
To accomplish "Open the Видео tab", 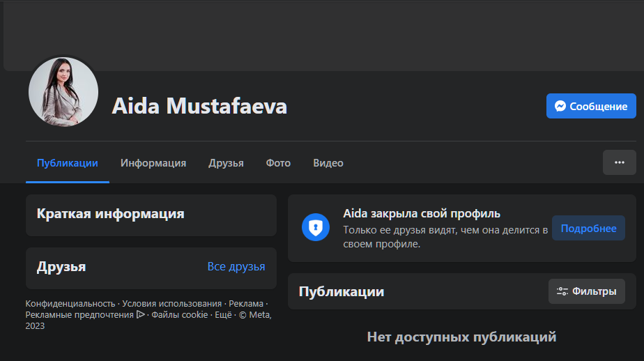I will [328, 163].
